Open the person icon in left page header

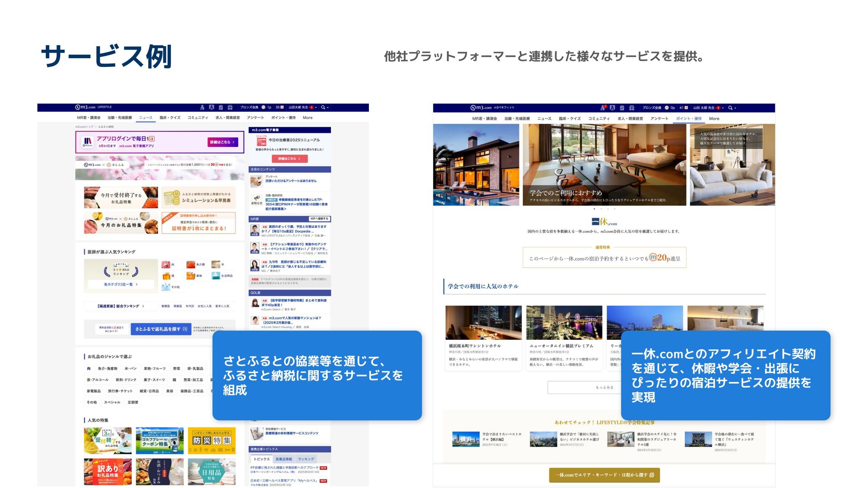[x=202, y=108]
